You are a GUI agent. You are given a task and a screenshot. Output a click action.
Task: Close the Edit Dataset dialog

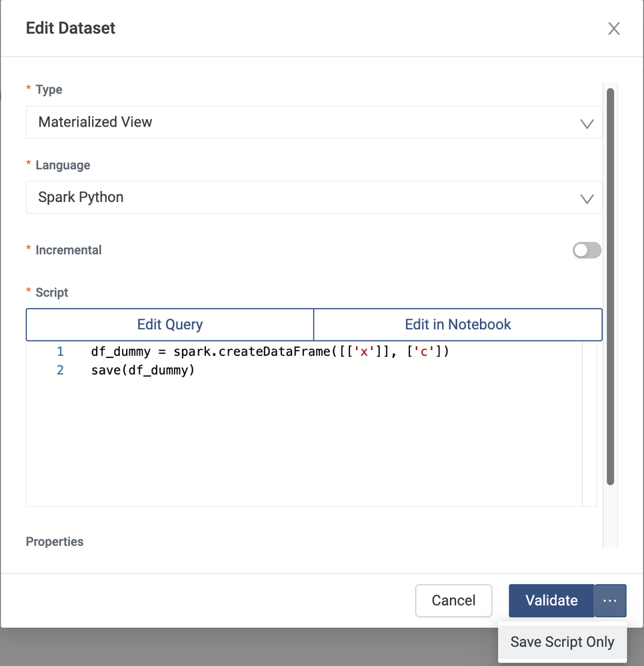click(x=613, y=29)
